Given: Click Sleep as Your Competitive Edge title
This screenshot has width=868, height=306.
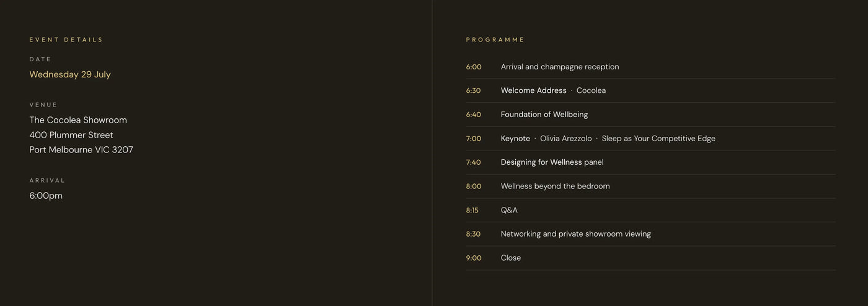Looking at the screenshot, I should point(658,139).
